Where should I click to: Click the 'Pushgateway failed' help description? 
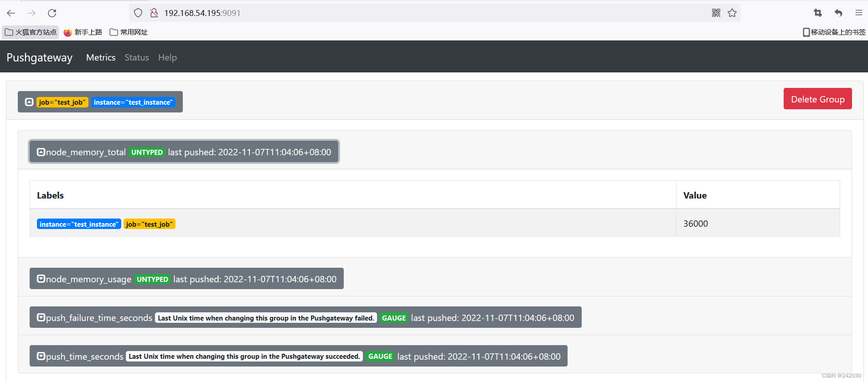266,318
